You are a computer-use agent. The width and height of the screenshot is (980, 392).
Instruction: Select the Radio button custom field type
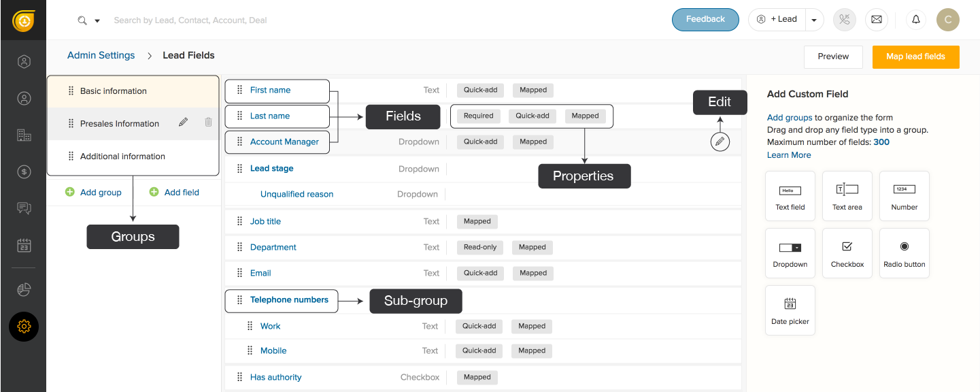point(905,253)
